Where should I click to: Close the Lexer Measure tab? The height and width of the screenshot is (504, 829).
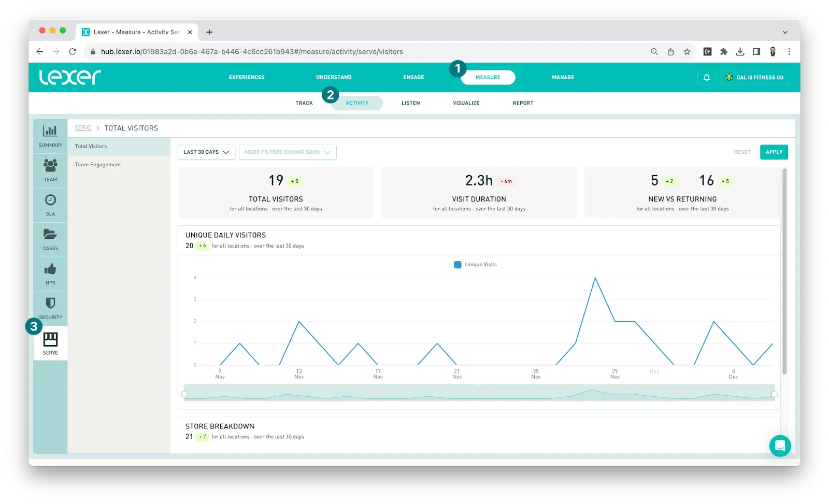tap(190, 32)
